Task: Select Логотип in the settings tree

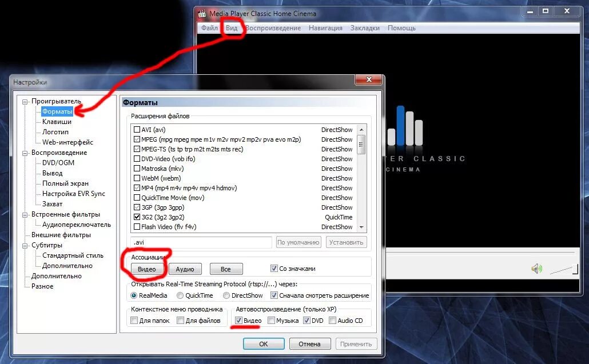Action: pyautogui.click(x=55, y=132)
